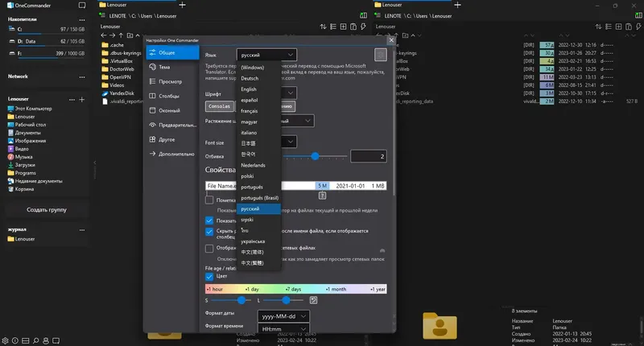
Task: Open sort options icon in left pane toolbar
Action: click(324, 27)
